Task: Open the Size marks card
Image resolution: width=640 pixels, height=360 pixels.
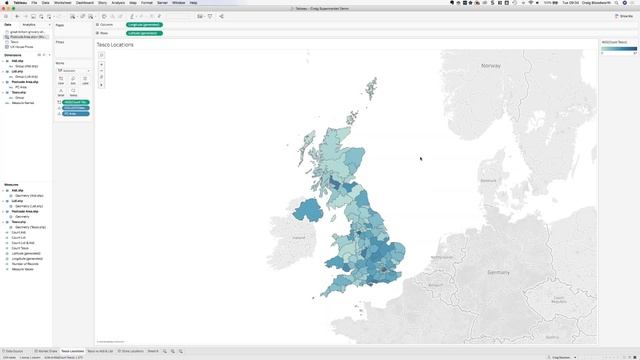Action: [73, 80]
